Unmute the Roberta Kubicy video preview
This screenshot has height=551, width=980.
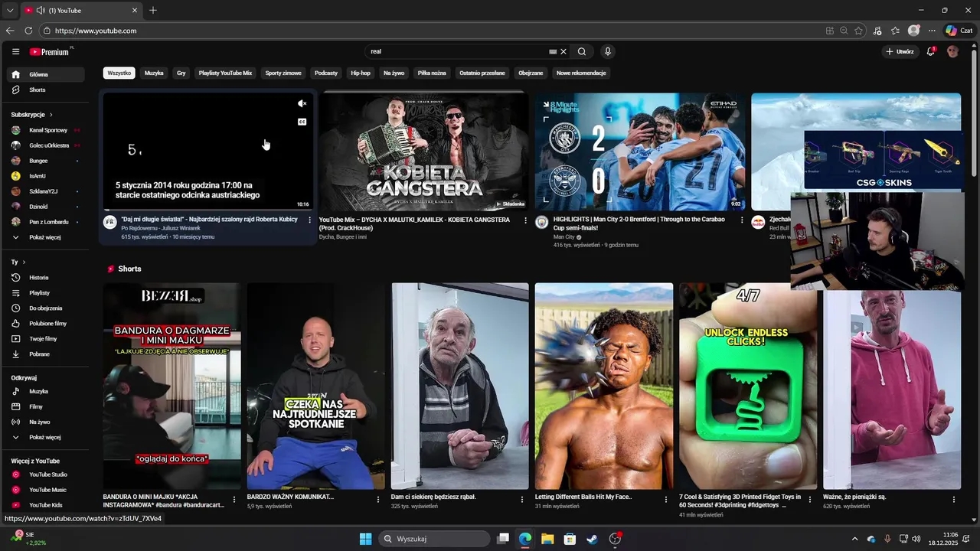(302, 103)
